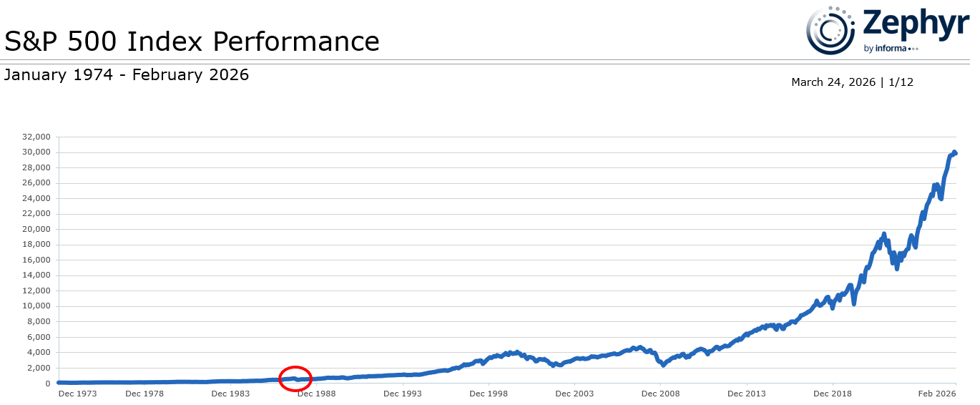Select the S&P 500 Index Performance title
980x405 pixels.
point(192,42)
